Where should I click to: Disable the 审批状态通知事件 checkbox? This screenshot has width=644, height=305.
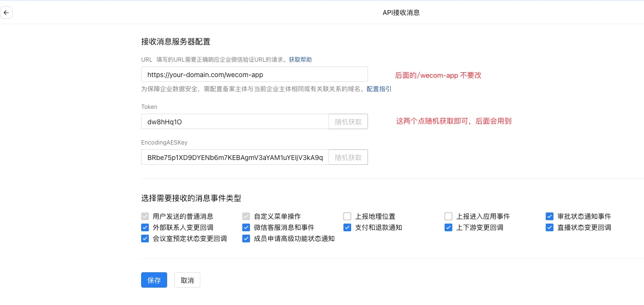(x=550, y=216)
